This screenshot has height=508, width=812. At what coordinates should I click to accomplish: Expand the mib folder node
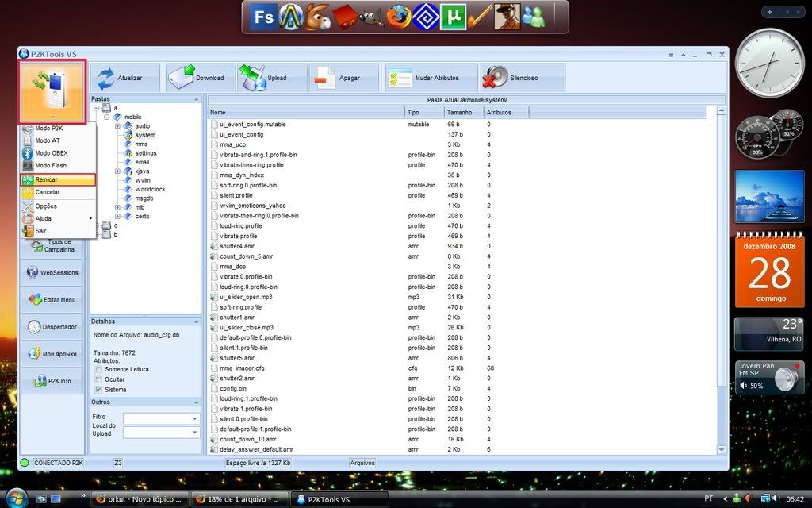click(117, 207)
